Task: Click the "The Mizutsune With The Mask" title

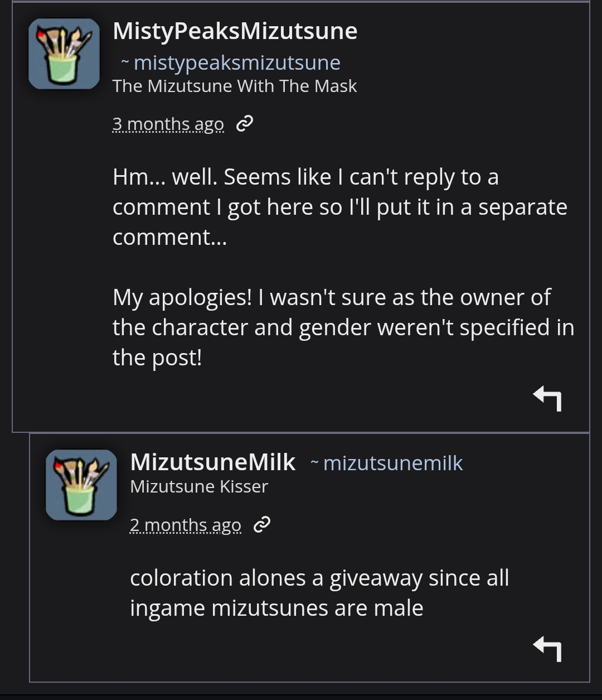Action: (234, 86)
